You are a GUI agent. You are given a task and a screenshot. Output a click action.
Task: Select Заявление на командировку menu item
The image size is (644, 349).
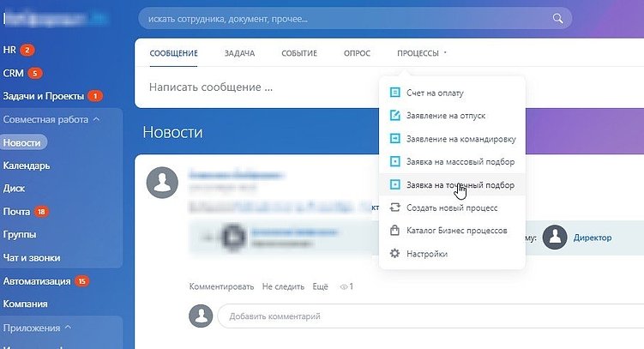[x=452, y=139]
